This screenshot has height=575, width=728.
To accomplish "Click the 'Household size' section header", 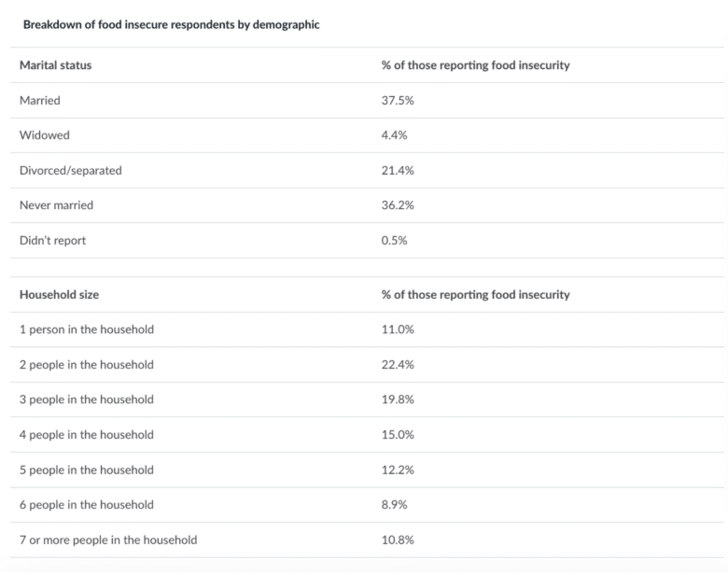I will click(x=59, y=295).
